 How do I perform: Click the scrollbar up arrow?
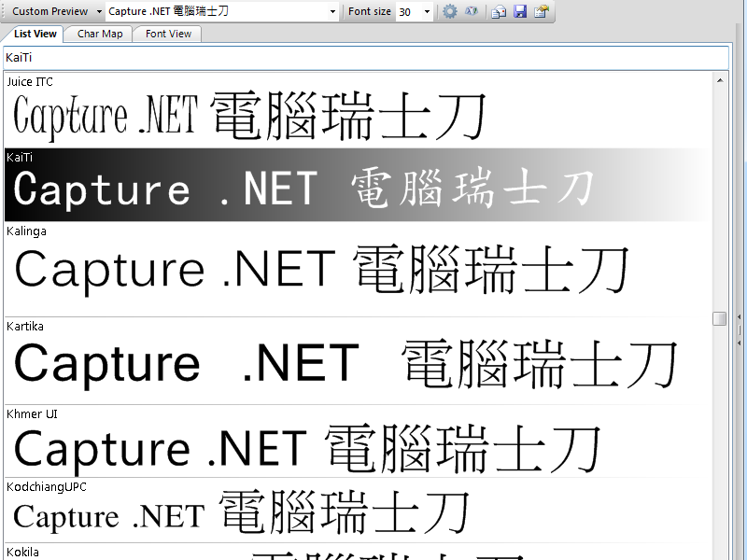(720, 80)
